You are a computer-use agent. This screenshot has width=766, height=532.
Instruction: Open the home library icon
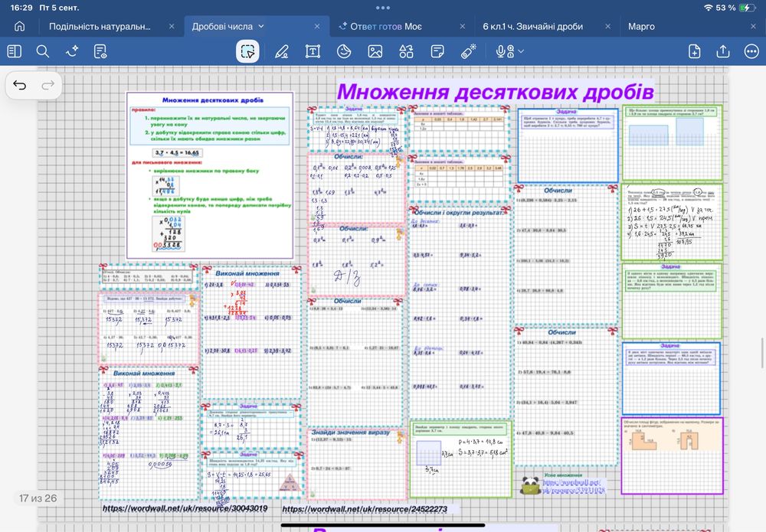coord(20,26)
